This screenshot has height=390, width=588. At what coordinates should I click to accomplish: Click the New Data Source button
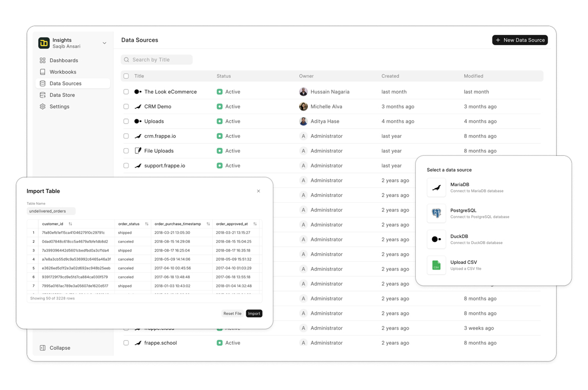520,40
